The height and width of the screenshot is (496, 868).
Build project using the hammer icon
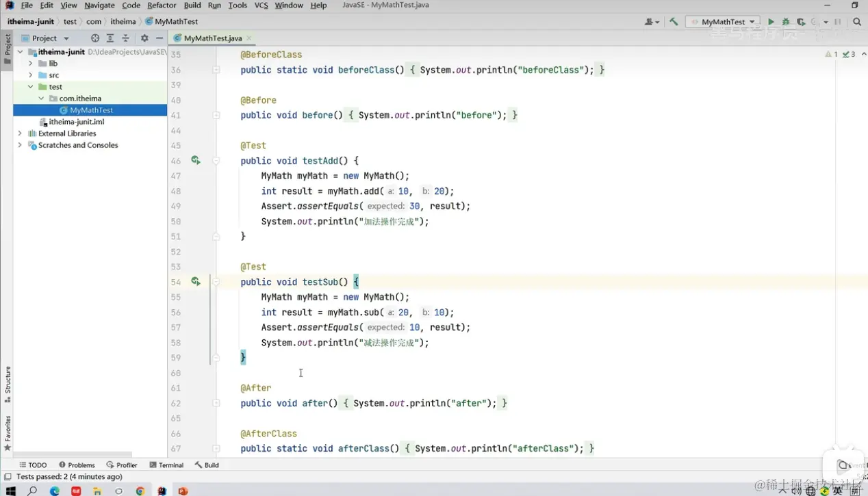click(674, 22)
